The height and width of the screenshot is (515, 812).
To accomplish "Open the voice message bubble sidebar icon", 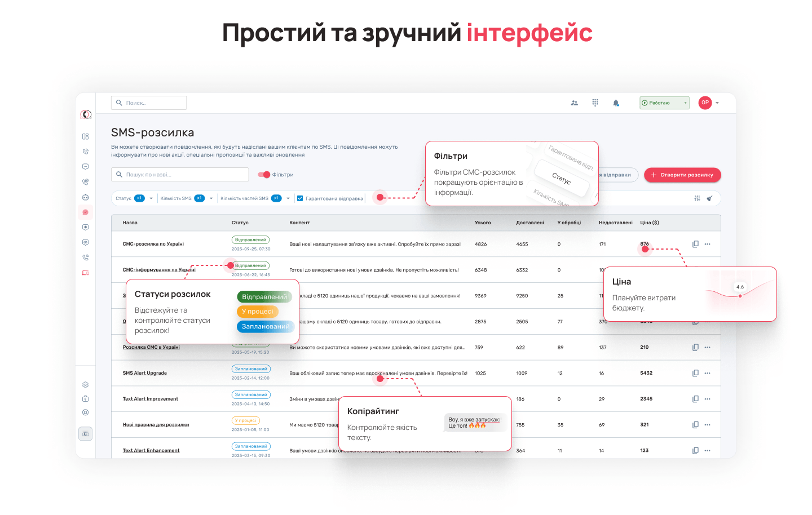I will pyautogui.click(x=85, y=227).
